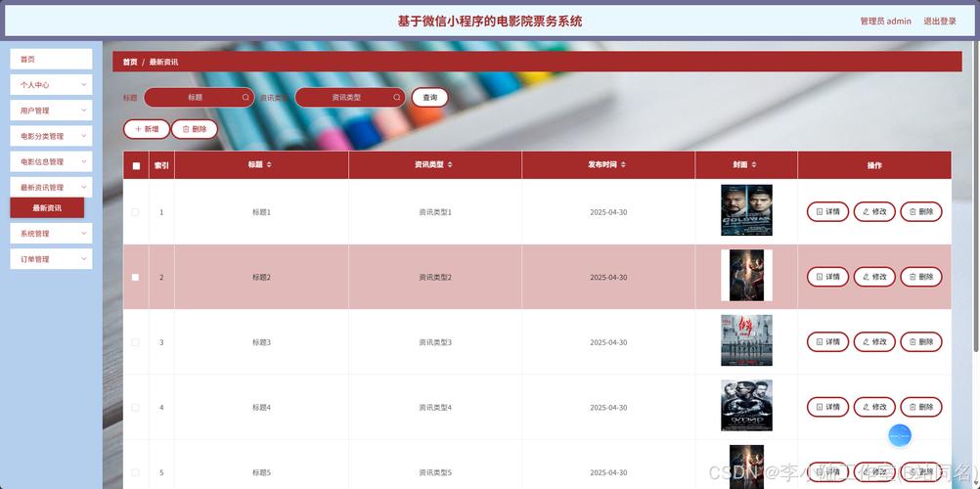Image resolution: width=980 pixels, height=489 pixels.
Task: Tick the checkbox for row 标题2
Action: 136,277
